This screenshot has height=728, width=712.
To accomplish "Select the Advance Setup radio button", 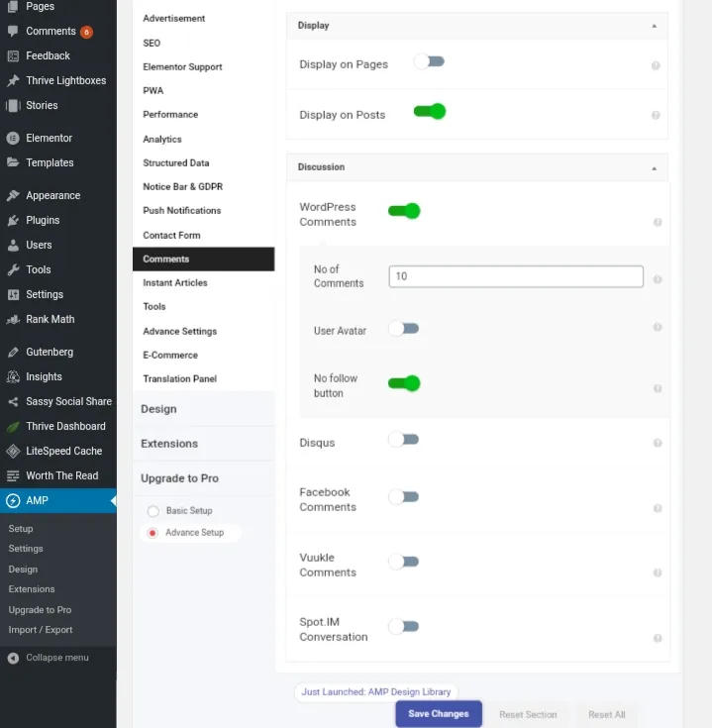I will pos(153,533).
